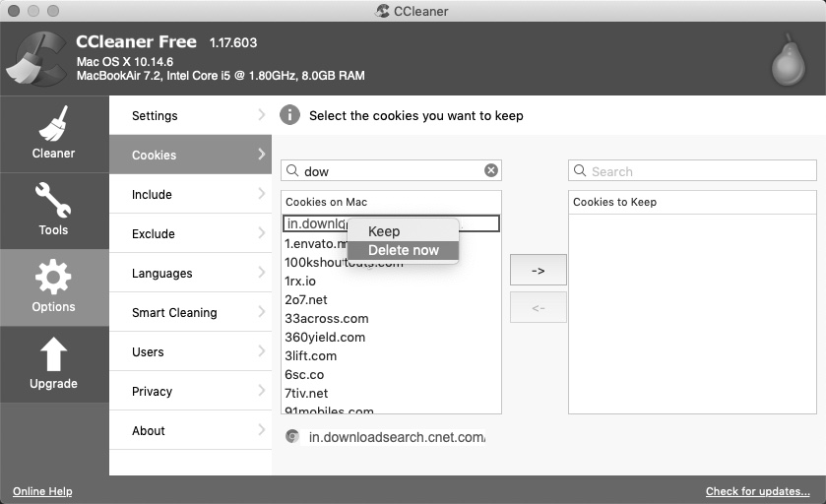Open the Smart Cleaning options page
This screenshot has width=826, height=504.
coord(190,312)
